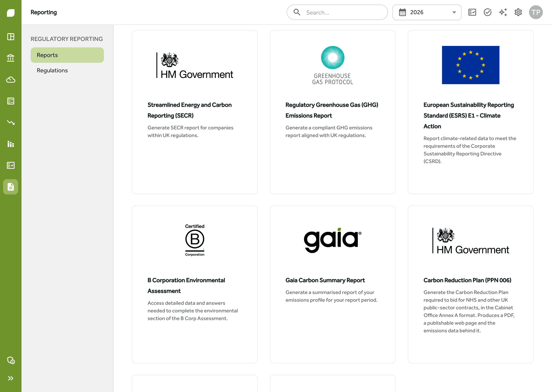Click the Certified B Corporation logo
Image resolution: width=552 pixels, height=392 pixels.
coord(195,240)
